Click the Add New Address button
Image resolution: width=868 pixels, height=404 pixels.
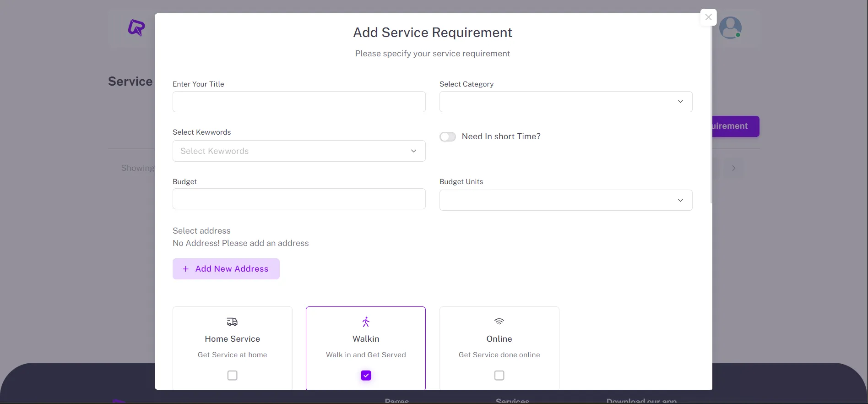point(226,269)
